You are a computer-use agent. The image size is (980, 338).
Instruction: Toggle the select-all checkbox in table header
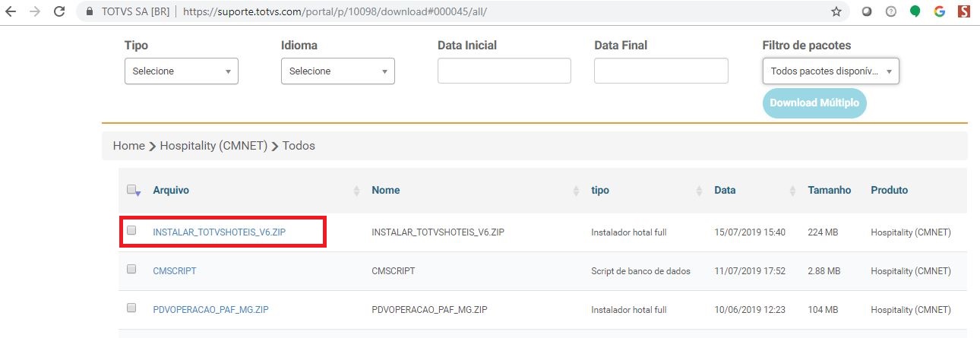tap(132, 190)
